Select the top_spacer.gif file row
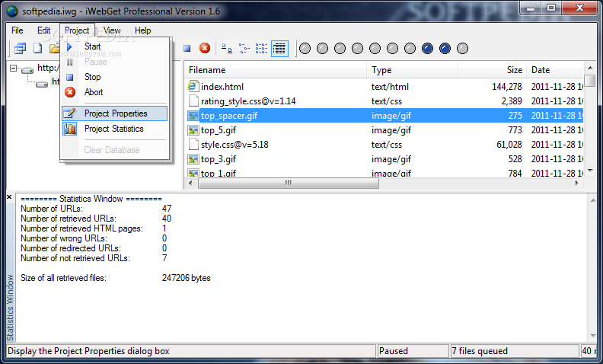 (384, 116)
